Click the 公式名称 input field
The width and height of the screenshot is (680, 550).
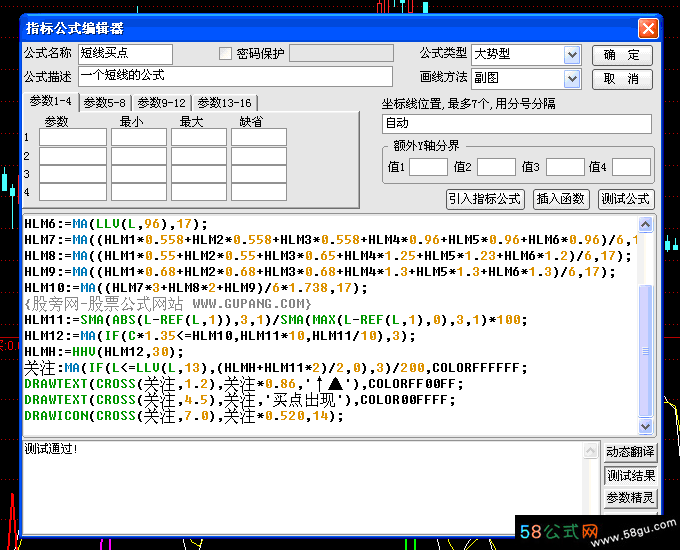[125, 54]
